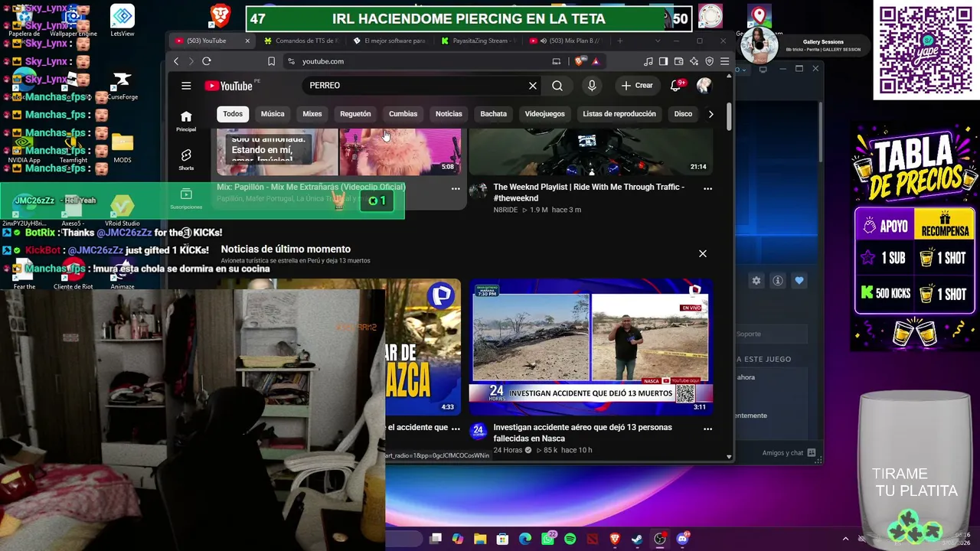Select the Reguetón filter chip

coord(355,114)
